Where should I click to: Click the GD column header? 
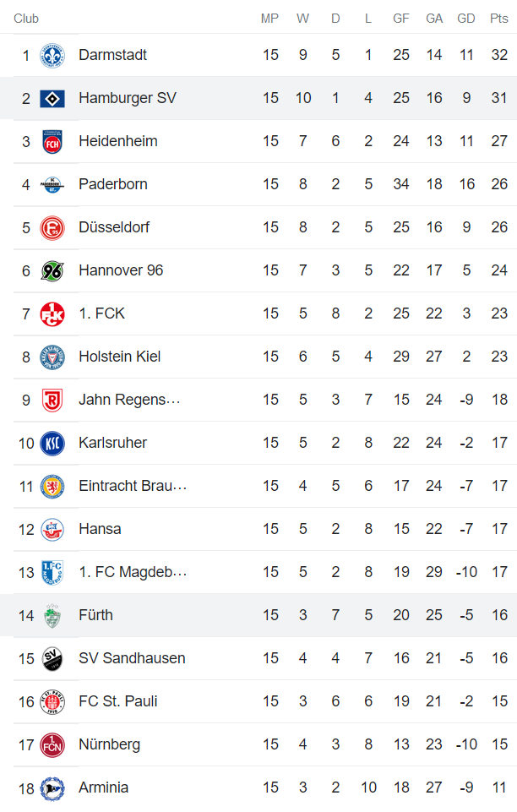tap(465, 19)
